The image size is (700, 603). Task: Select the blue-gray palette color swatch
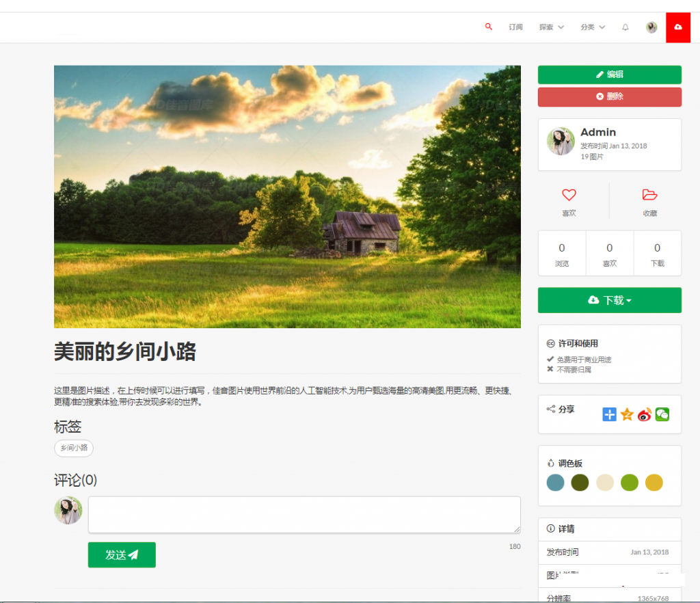[556, 483]
